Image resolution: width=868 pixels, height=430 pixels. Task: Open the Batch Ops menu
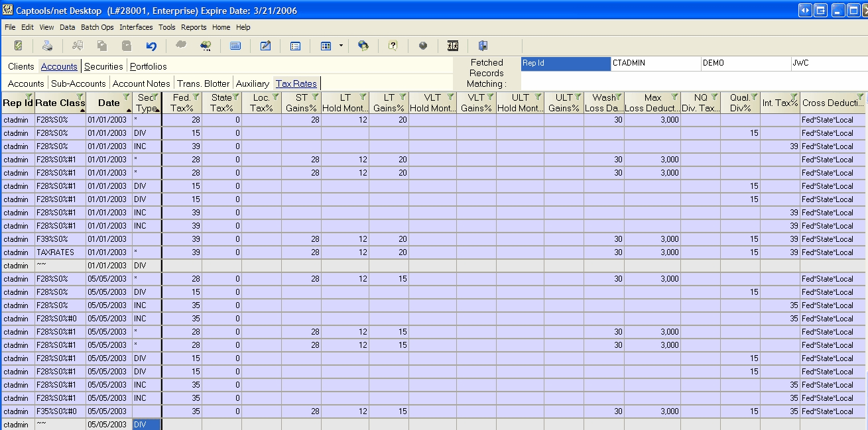(x=97, y=27)
